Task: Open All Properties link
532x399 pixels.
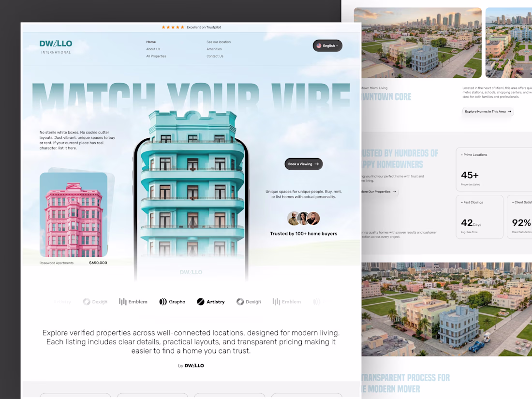Action: pos(156,56)
